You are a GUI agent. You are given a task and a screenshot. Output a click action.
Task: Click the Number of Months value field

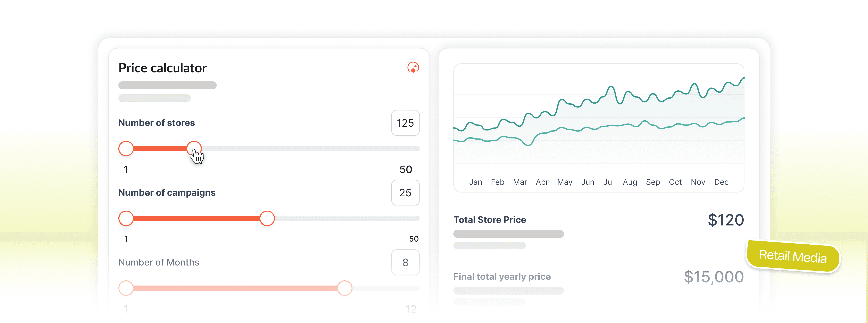tap(405, 262)
